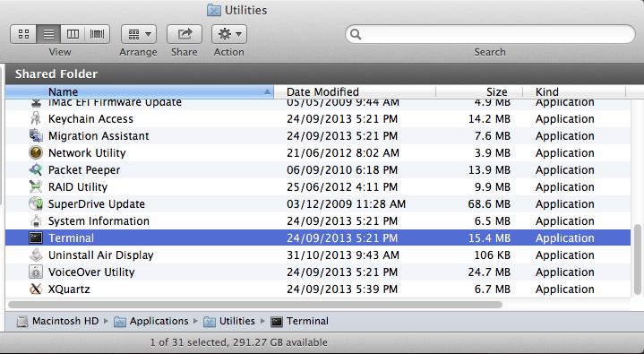
Task: Click the search magnifier icon
Action: pos(356,34)
